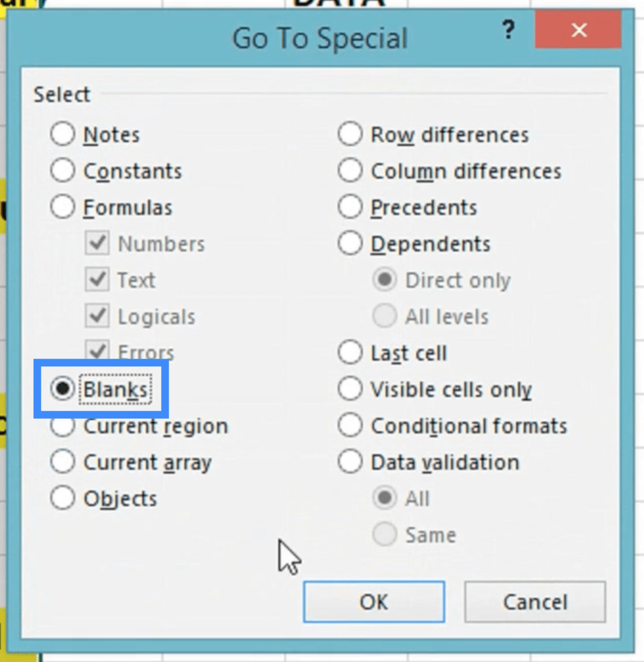Toggle the Numbers checkbox under Formulas

pyautogui.click(x=97, y=244)
